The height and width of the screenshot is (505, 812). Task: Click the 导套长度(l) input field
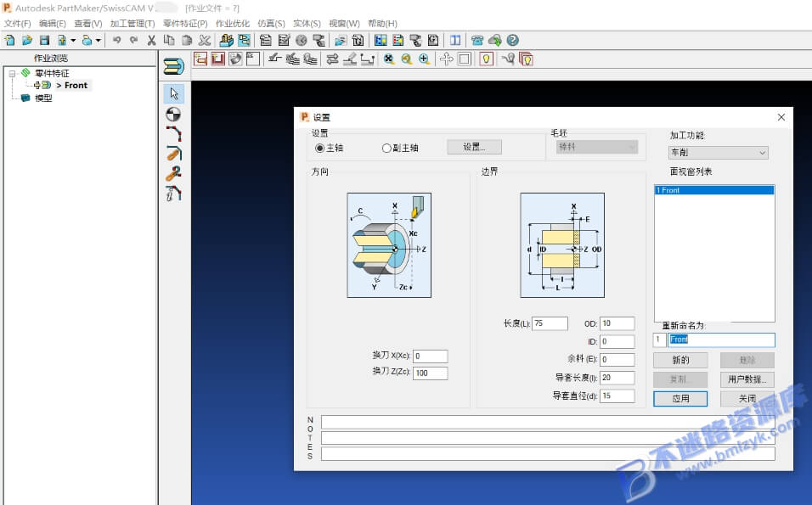click(x=617, y=378)
